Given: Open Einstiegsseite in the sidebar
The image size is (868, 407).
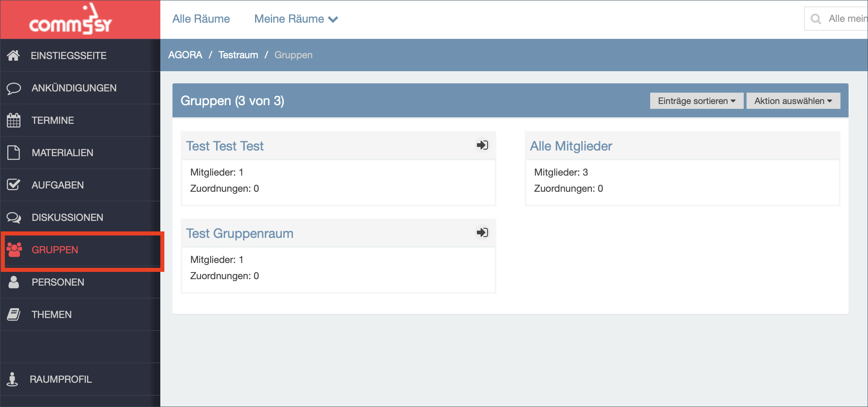Looking at the screenshot, I should tap(80, 55).
